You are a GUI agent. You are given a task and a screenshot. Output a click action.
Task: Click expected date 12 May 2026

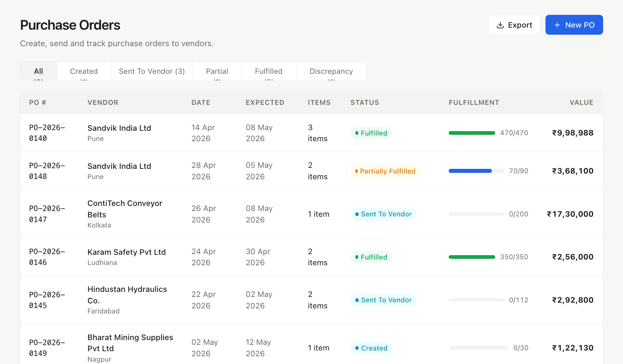259,348
